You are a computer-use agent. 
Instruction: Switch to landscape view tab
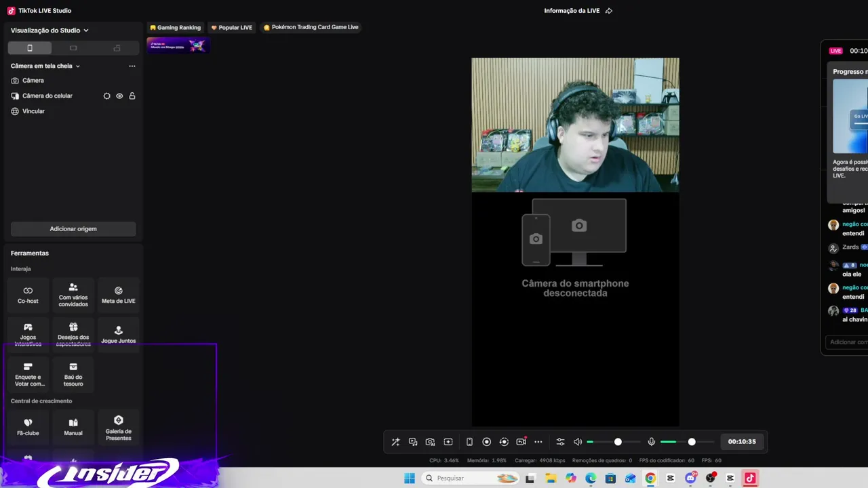click(x=73, y=48)
